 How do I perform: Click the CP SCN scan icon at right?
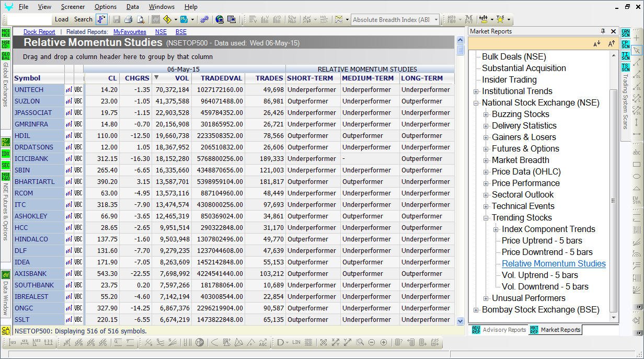pyautogui.click(x=626, y=44)
